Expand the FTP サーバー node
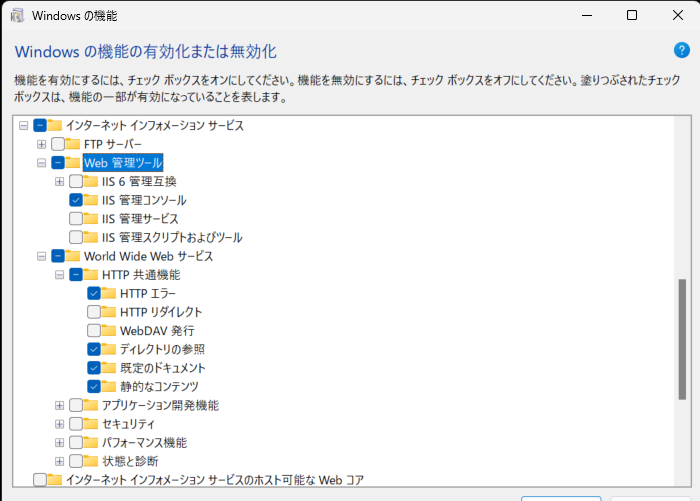The image size is (700, 501). [42, 144]
